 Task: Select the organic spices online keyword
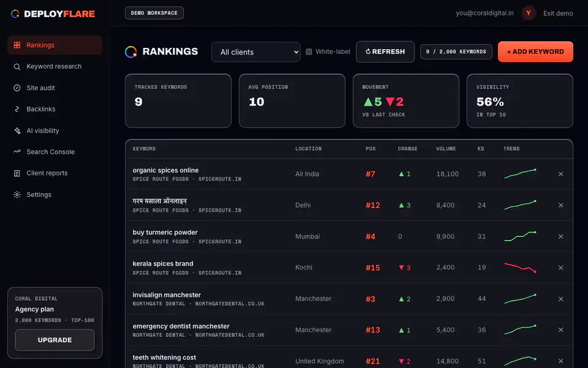click(x=165, y=170)
